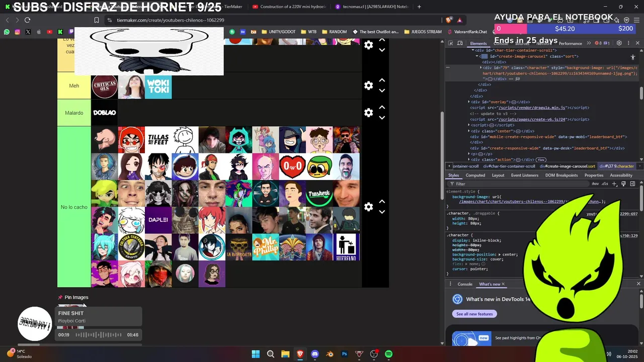
Task: Toggle the computed styles sidebar icon
Action: [x=632, y=184]
